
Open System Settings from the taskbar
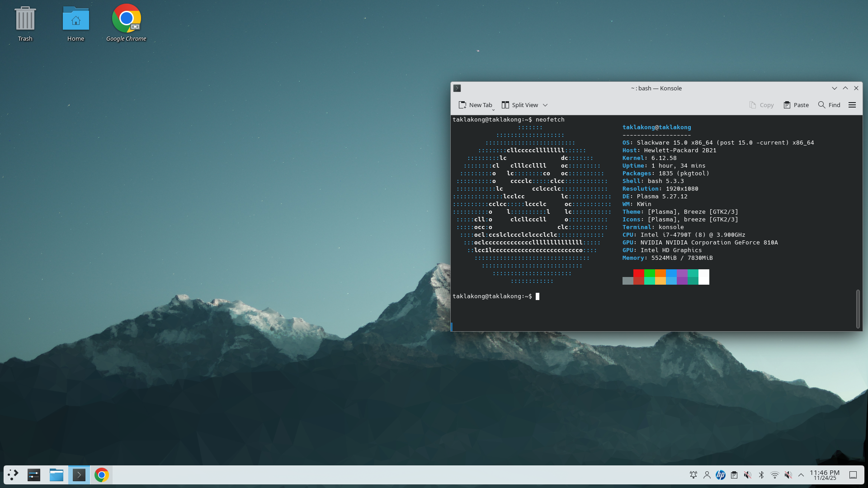point(34,475)
